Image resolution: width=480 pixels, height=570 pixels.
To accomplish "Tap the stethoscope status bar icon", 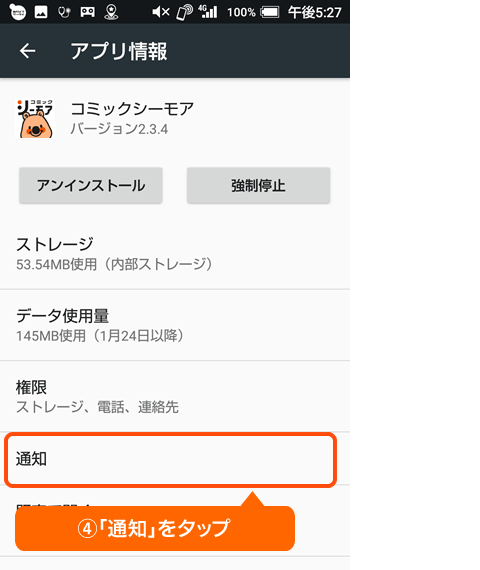I will pyautogui.click(x=64, y=12).
